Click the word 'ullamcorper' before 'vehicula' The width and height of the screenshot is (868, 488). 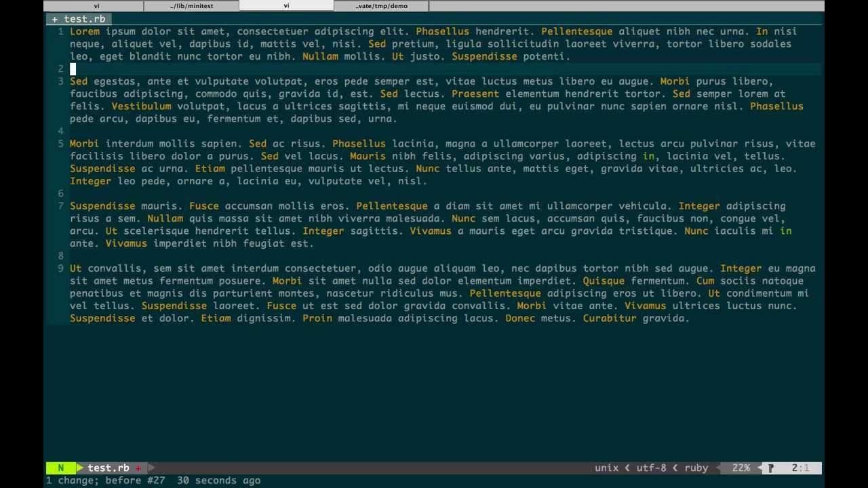[580, 206]
